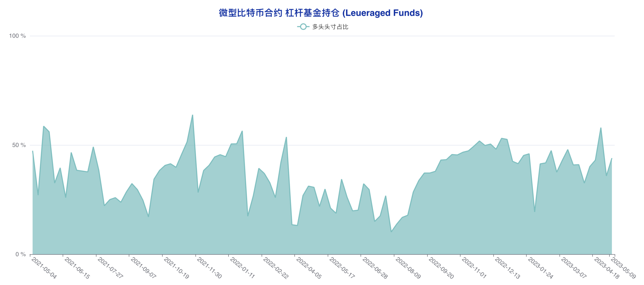Viewport: 644px width, 285px height.
Task: Toggle the 多头头寸占比 legend label
Action: pyautogui.click(x=330, y=27)
